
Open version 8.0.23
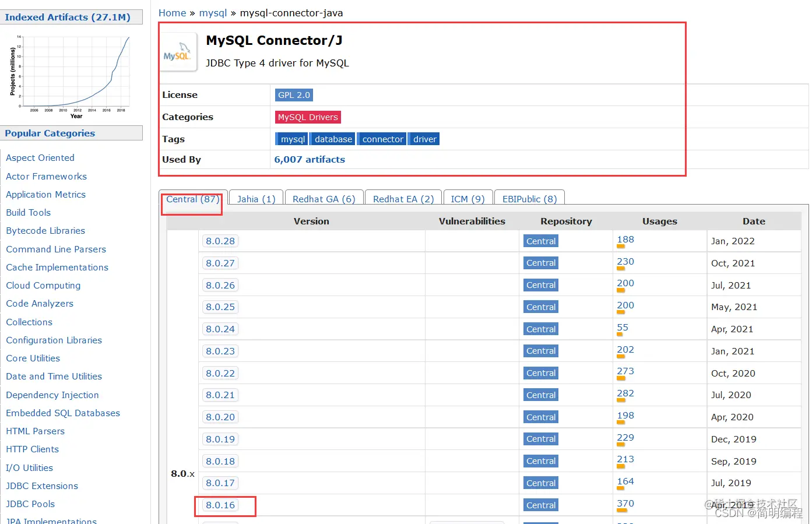(x=220, y=351)
